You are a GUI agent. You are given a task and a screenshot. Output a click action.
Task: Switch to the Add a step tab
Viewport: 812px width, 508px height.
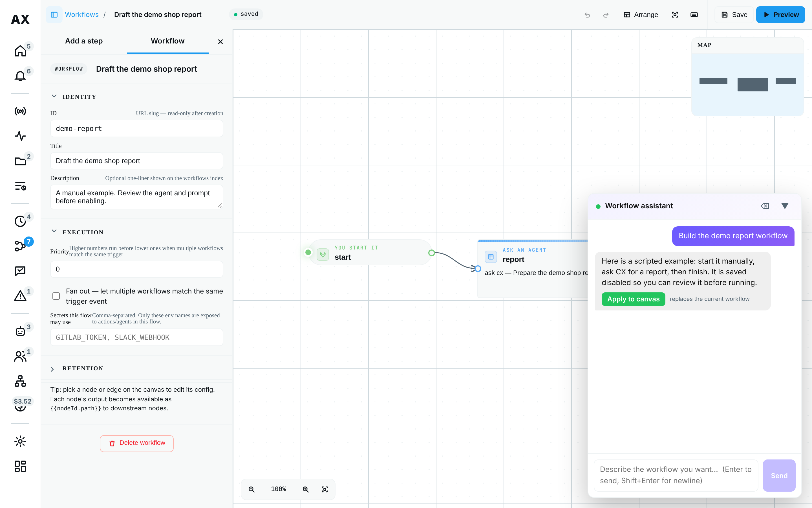click(84, 41)
